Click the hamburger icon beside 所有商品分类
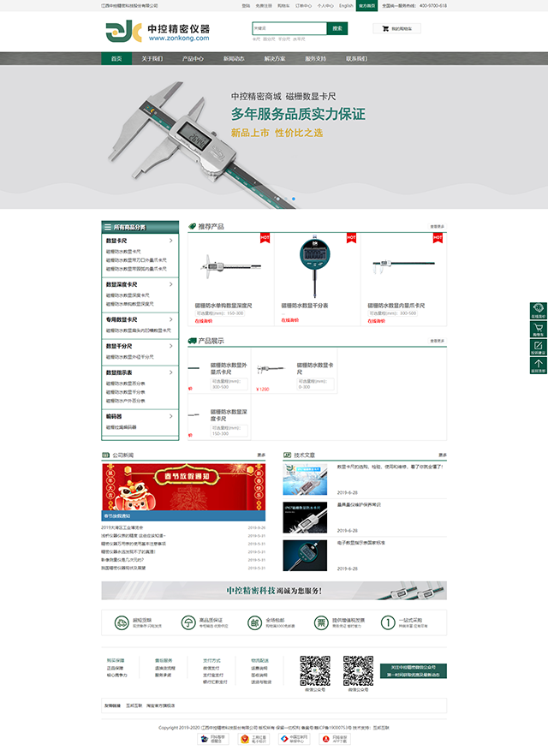This screenshot has width=548, height=756. point(107,228)
